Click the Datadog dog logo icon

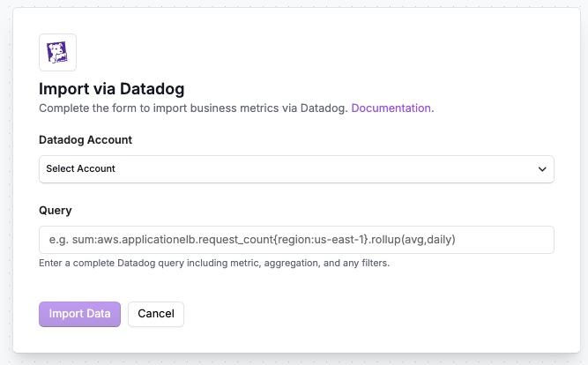57,53
